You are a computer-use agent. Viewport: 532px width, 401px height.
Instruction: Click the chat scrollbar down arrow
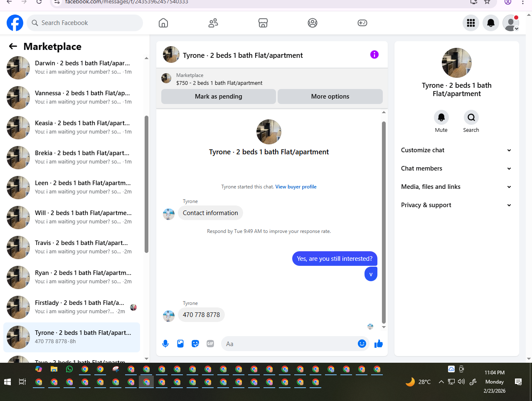pyautogui.click(x=384, y=327)
